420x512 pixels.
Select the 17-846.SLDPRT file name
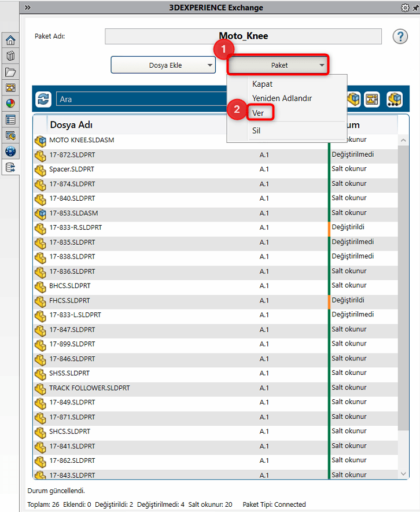point(72,359)
